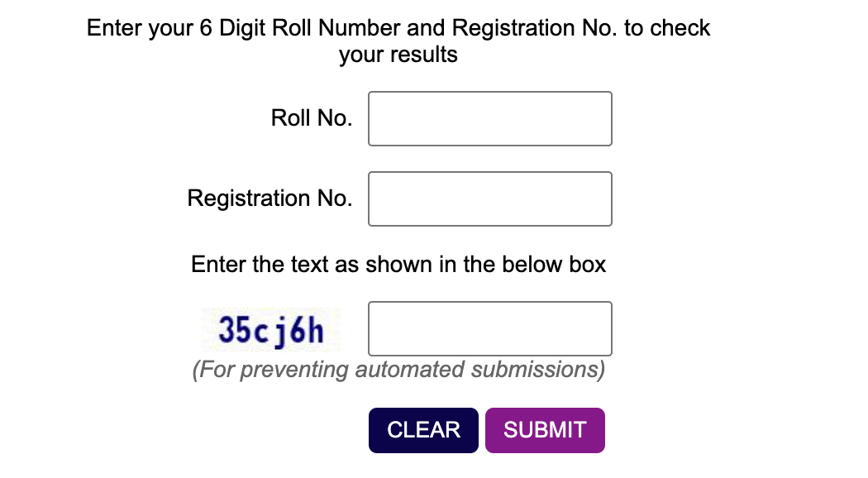This screenshot has height=478, width=868.
Task: Click the "your results" heading line
Action: coord(398,55)
